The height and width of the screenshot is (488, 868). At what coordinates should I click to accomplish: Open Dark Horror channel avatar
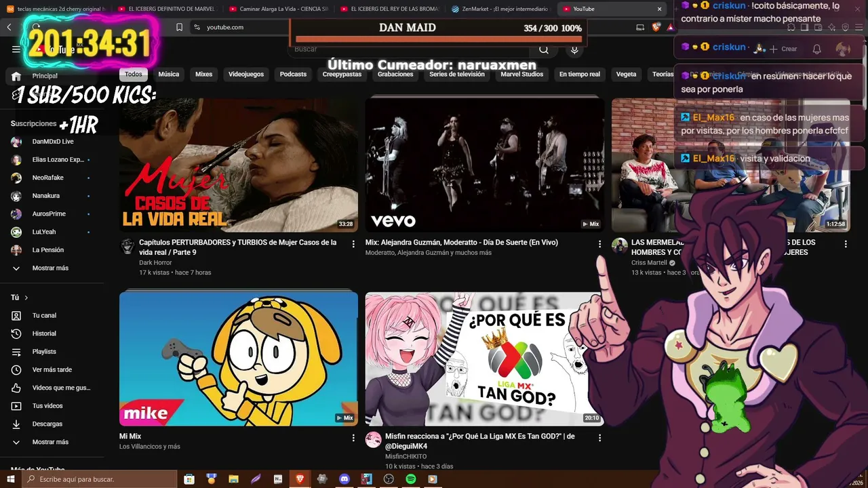click(127, 246)
